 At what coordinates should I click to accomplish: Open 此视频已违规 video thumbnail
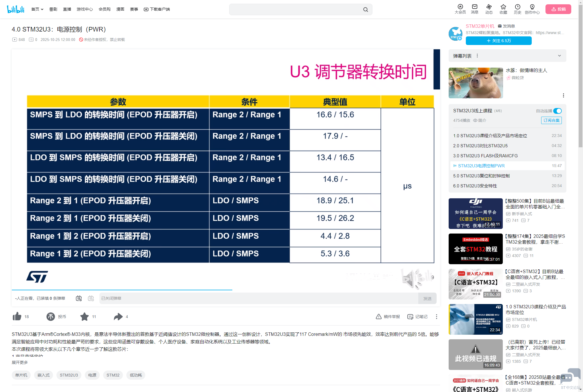[476, 354]
